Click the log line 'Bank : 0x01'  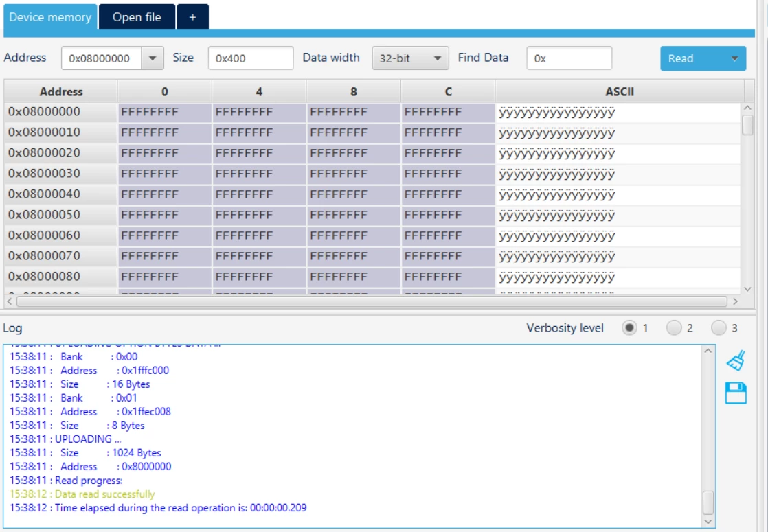74,398
